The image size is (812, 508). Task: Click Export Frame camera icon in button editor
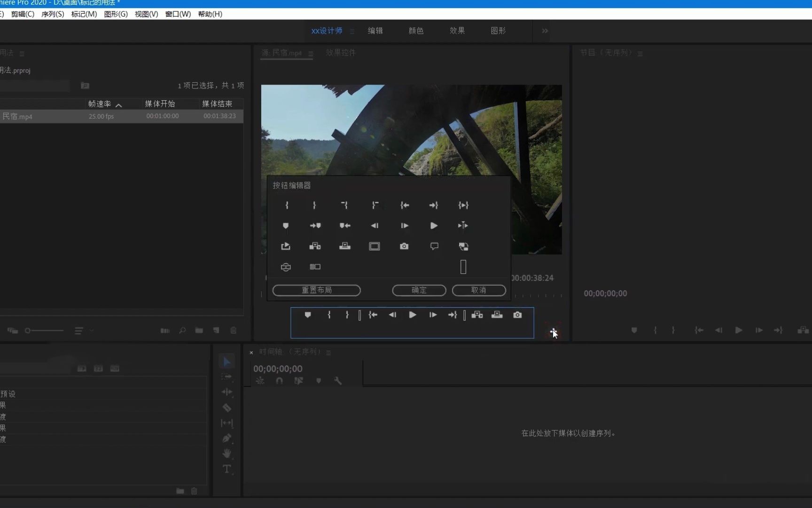(x=404, y=246)
